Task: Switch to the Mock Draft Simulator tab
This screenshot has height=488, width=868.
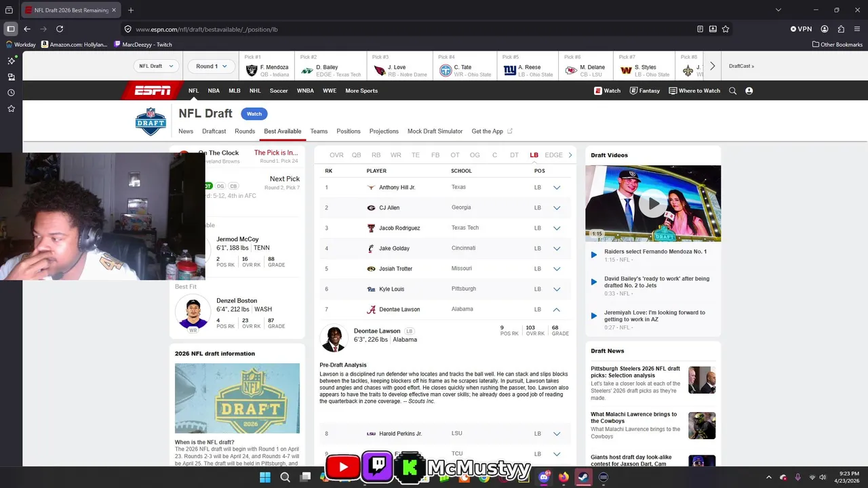Action: coord(435,131)
